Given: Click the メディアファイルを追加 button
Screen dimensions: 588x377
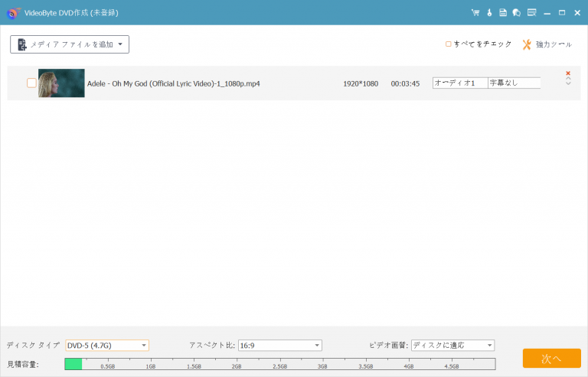Looking at the screenshot, I should (x=70, y=44).
